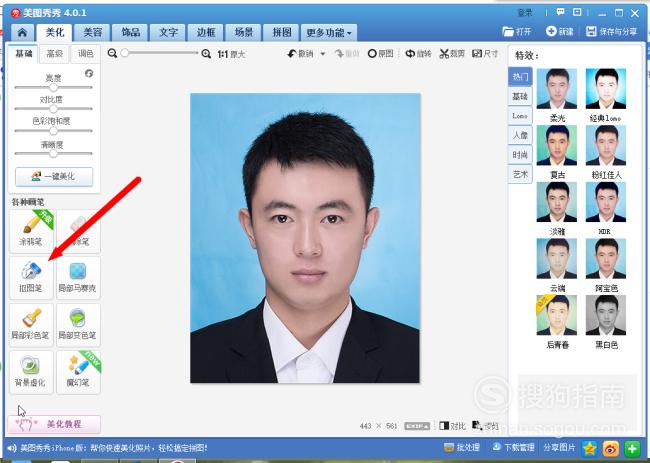Viewport: 650px width, 463px height.
Task: Select the 高级 adjustment tab
Action: (54, 54)
